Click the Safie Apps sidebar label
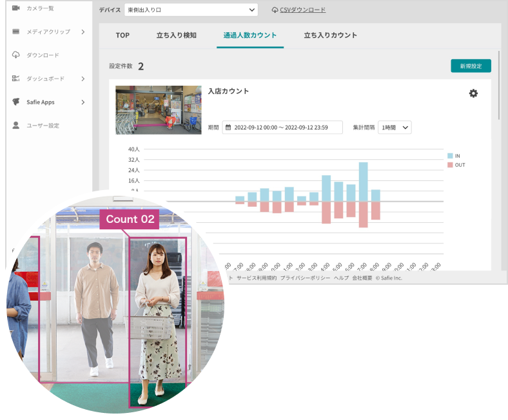Image resolution: width=508 pixels, height=420 pixels. click(x=41, y=102)
